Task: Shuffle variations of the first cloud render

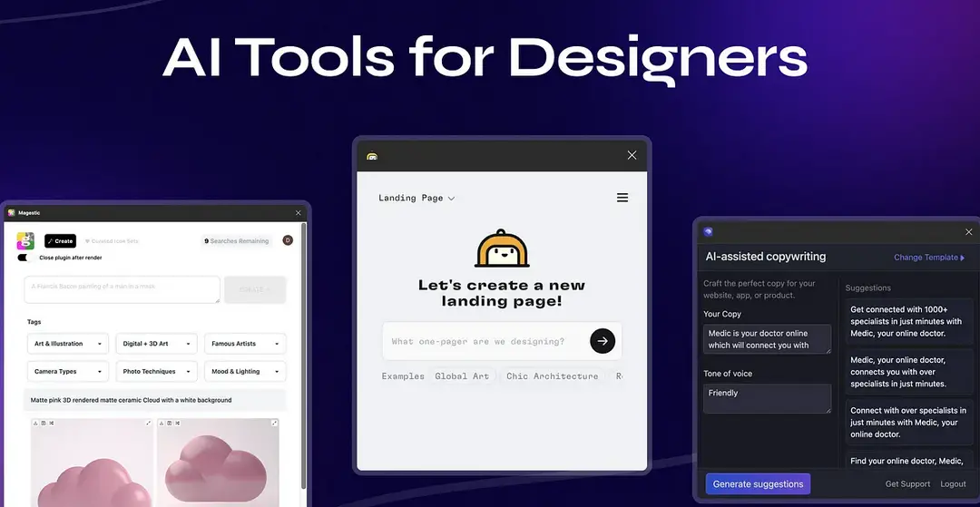Action: pos(51,424)
